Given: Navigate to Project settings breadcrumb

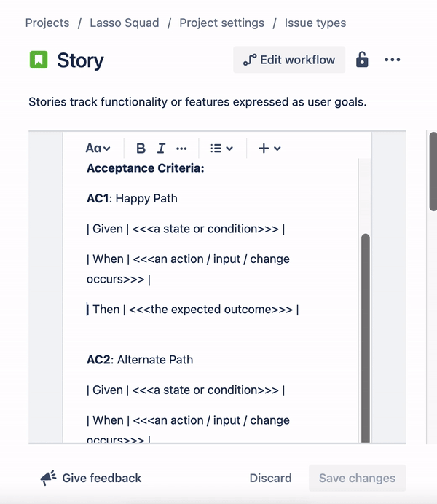Looking at the screenshot, I should coord(221,23).
